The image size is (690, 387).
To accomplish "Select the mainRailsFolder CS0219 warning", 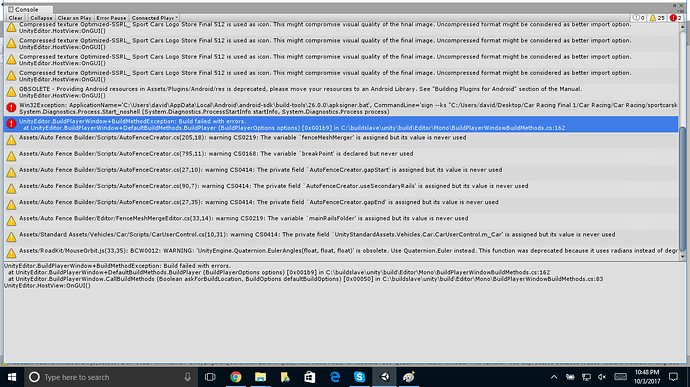I will point(341,221).
